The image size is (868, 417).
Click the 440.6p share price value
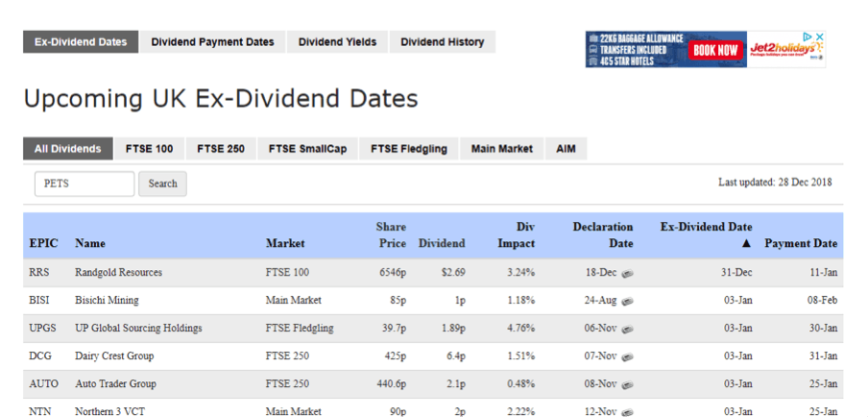tap(392, 383)
